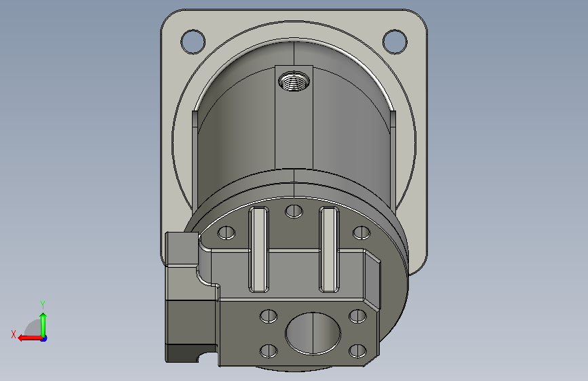Pick the small hole between the two slots
This screenshot has width=588, height=381.
[294, 211]
